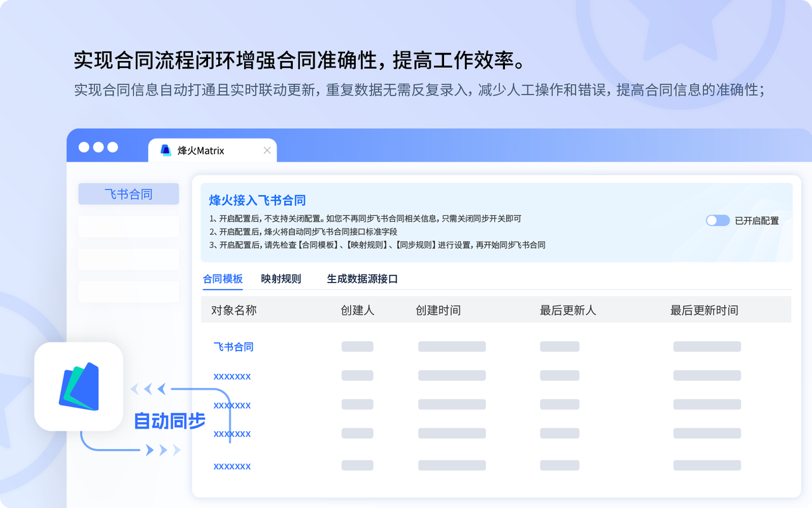Viewport: 812px width, 508px height.
Task: Close the 烽火Matrix browser tab
Action: [x=267, y=150]
